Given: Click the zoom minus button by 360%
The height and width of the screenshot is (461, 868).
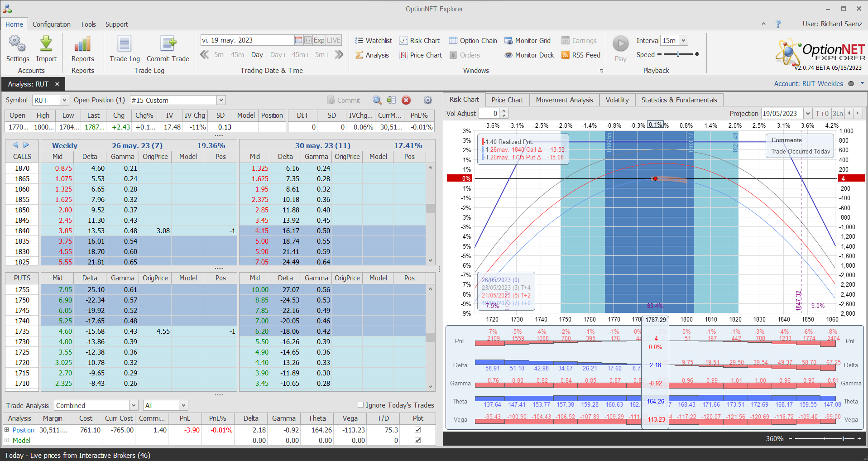Looking at the screenshot, I should 790,439.
